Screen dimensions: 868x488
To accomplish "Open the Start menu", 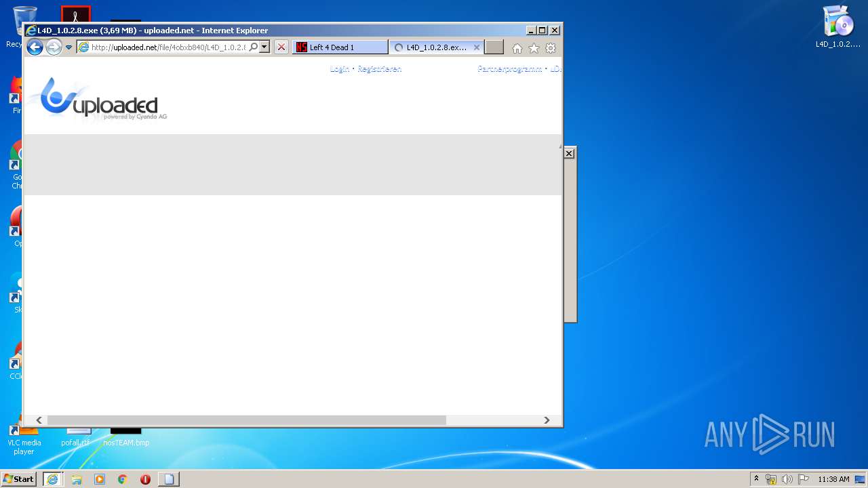I will (19, 479).
